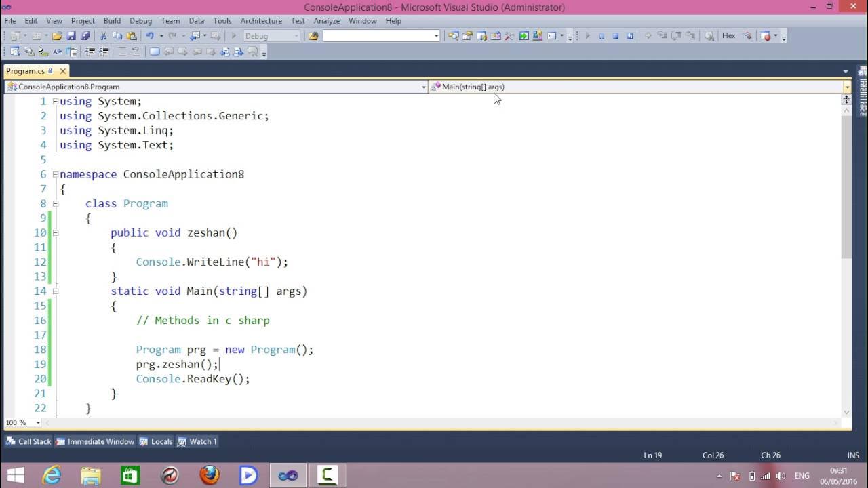
Task: Collapse the Main method outlining region
Action: (56, 291)
